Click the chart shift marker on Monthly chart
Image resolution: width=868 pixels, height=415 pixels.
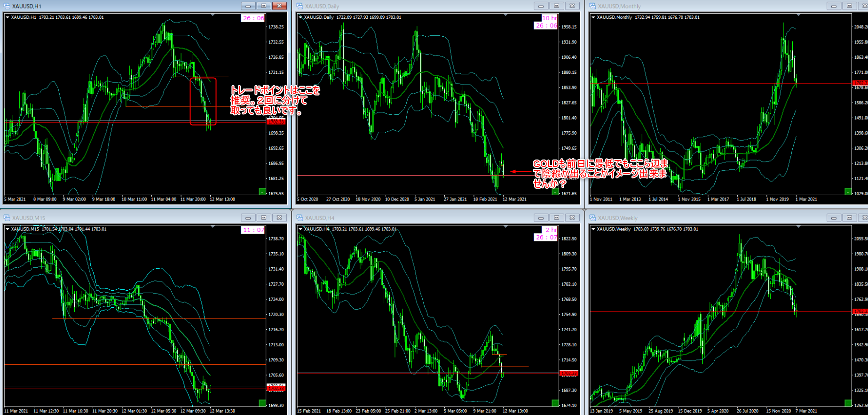coord(798,15)
